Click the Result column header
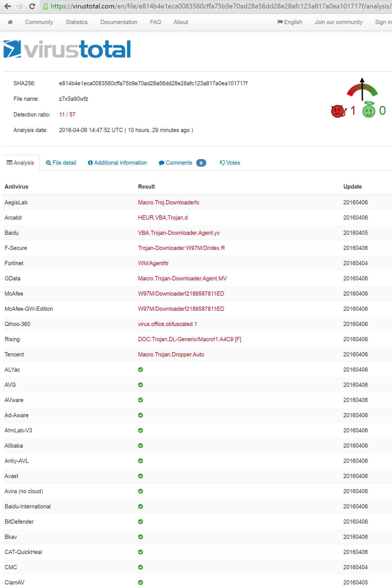Screen dimensions: 392x585 [x=146, y=187]
